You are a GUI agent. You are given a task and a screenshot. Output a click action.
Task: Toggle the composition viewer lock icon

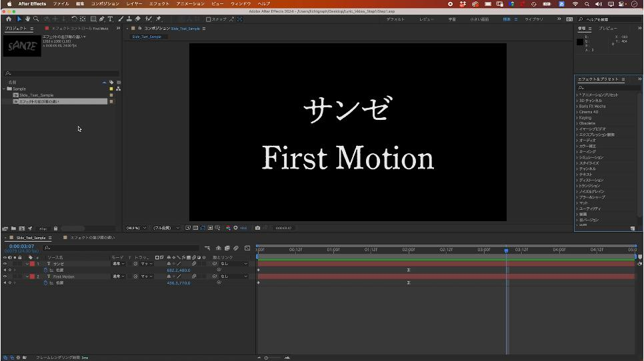140,28
